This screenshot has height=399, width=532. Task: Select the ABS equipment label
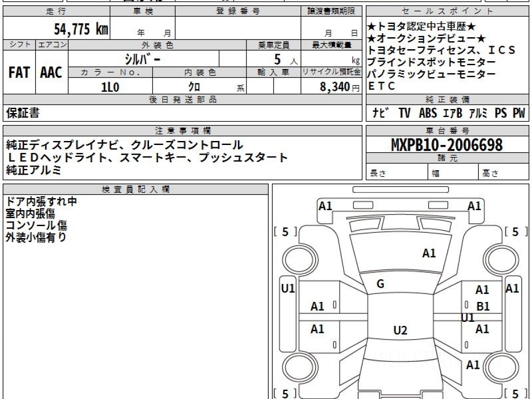coord(428,113)
